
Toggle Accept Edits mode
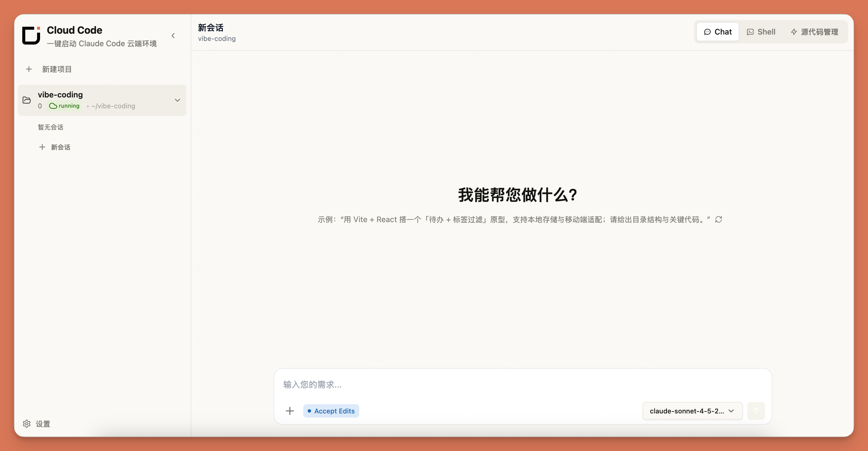click(331, 411)
